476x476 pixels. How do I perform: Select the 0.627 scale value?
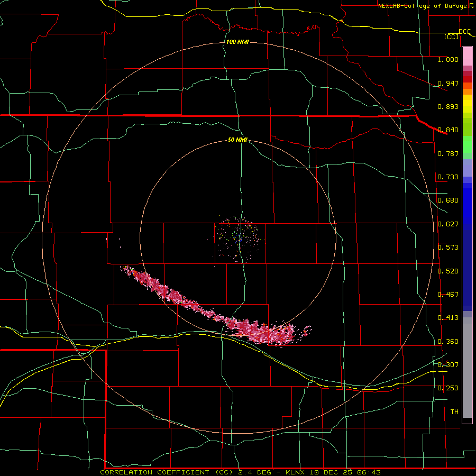tap(448, 224)
